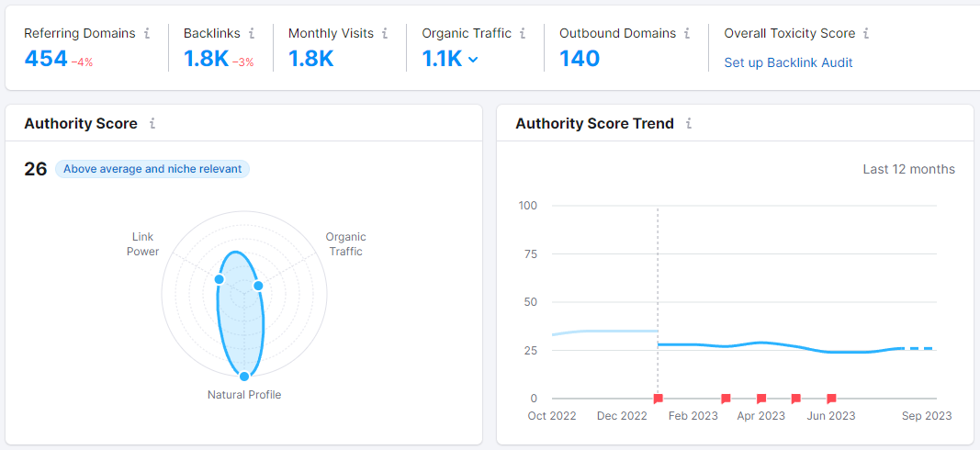980x450 pixels.
Task: Click the 1.8K Backlinks number
Action: click(206, 59)
